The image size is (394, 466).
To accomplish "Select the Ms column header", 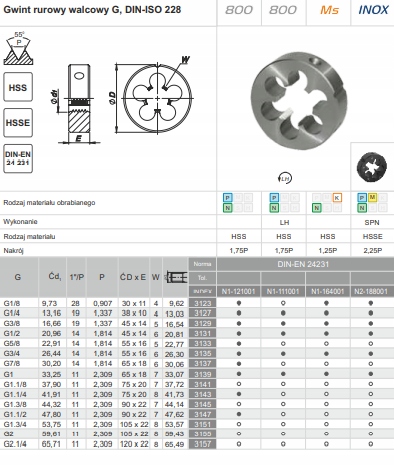I will 329,10.
